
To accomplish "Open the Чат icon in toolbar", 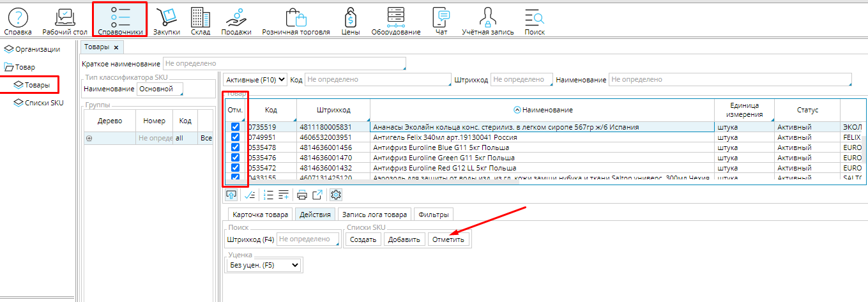I will tap(441, 20).
